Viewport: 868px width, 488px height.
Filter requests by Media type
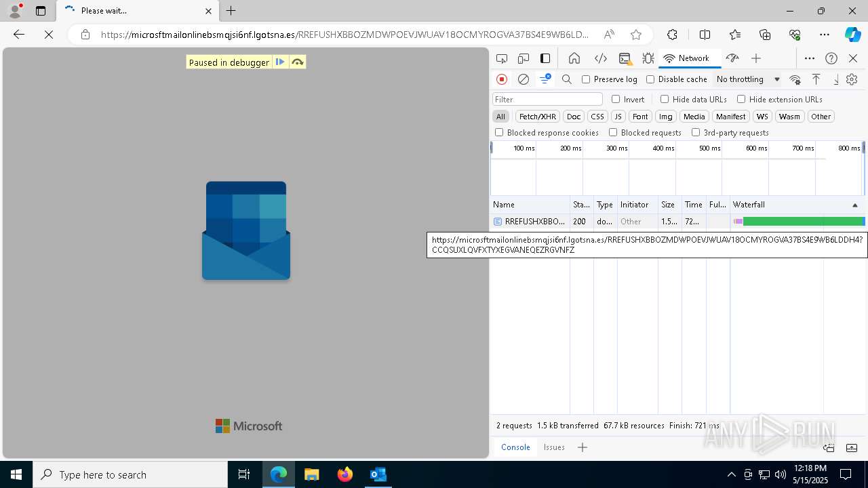pos(694,117)
